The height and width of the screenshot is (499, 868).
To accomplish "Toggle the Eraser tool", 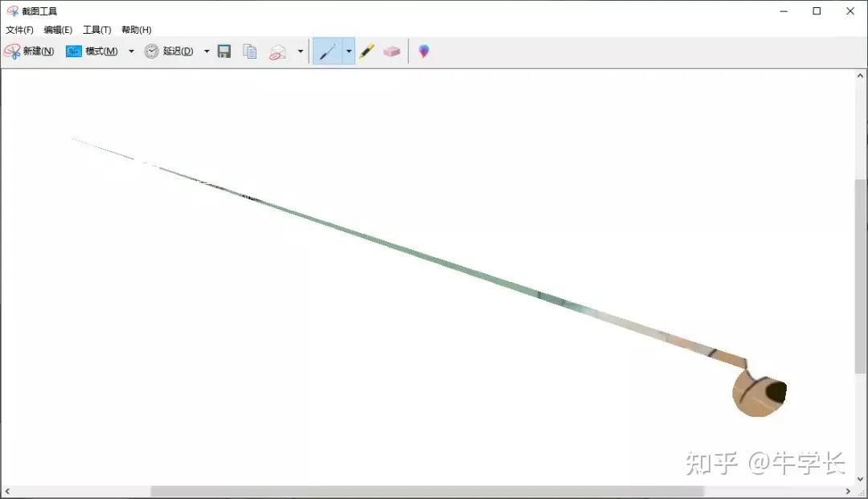I will coord(392,51).
